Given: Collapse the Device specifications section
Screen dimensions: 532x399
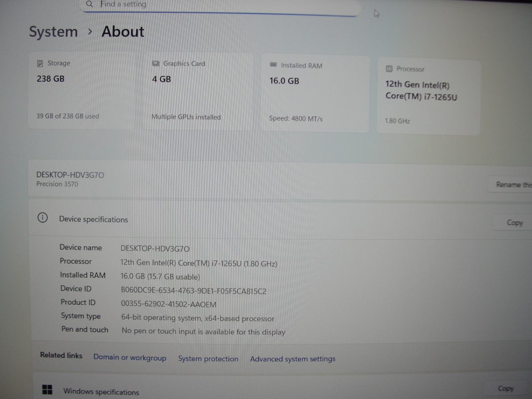Looking at the screenshot, I should click(x=279, y=219).
